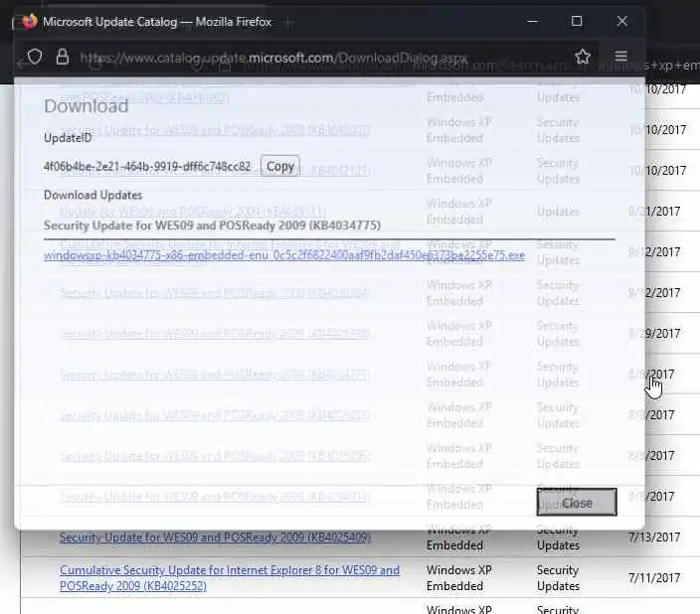Image resolution: width=700 pixels, height=614 pixels.
Task: Select the UpdateID text 4f06b4be-2e21-464b-9919-dff6c748cc82
Action: tap(147, 167)
